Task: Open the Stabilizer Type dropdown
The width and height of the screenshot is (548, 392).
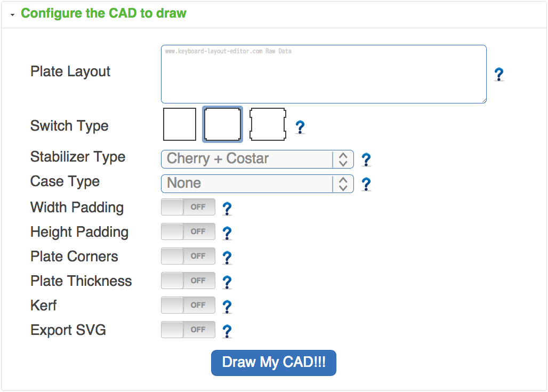Action: tap(257, 159)
